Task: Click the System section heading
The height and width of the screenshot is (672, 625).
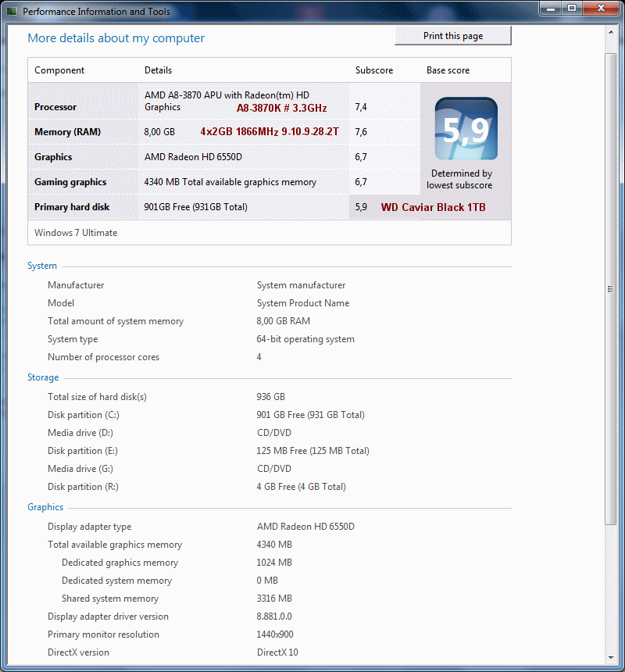Action: click(42, 266)
